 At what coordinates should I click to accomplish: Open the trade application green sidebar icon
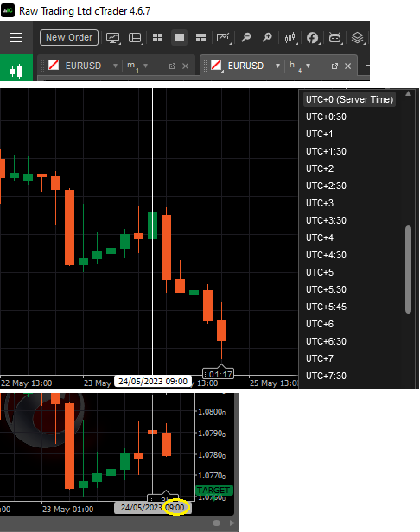pyautogui.click(x=16, y=71)
